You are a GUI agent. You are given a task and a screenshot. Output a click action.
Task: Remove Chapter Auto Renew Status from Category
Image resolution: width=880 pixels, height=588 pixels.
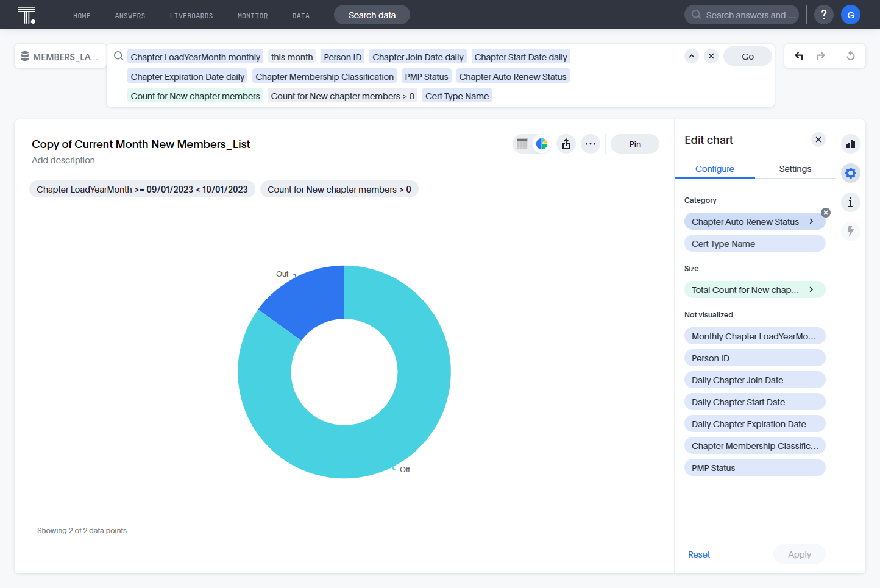(x=826, y=213)
